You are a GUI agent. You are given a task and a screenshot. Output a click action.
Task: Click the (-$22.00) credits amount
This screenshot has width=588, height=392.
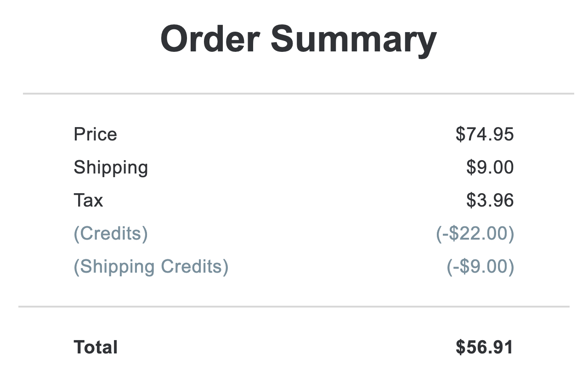point(475,234)
